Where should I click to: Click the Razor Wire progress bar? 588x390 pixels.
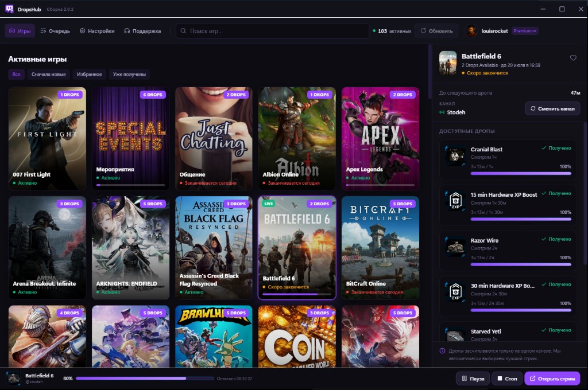[x=521, y=264]
